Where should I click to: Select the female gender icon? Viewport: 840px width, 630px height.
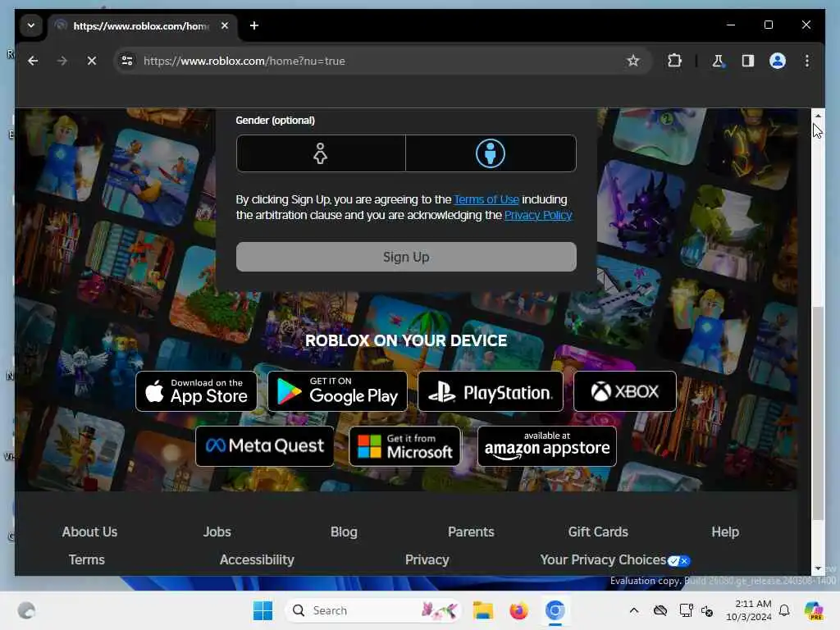[x=321, y=153]
